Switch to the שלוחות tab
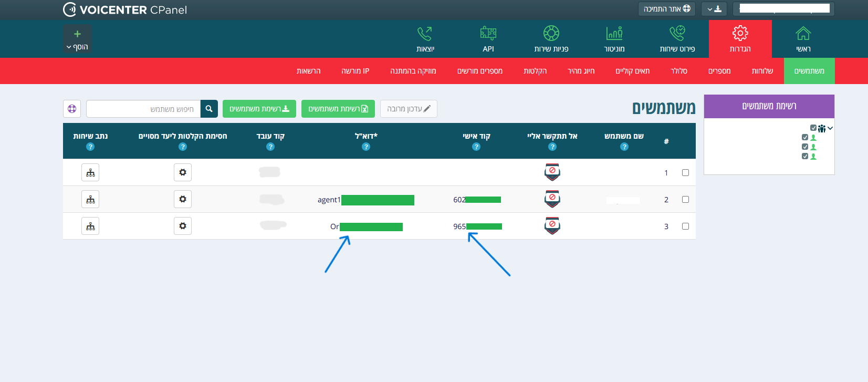 click(x=762, y=71)
